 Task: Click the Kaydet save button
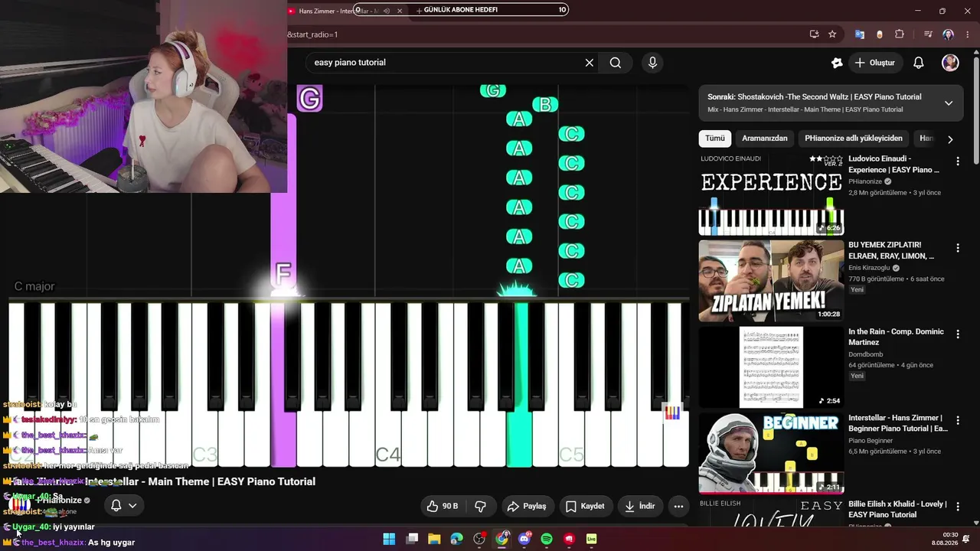(x=585, y=506)
